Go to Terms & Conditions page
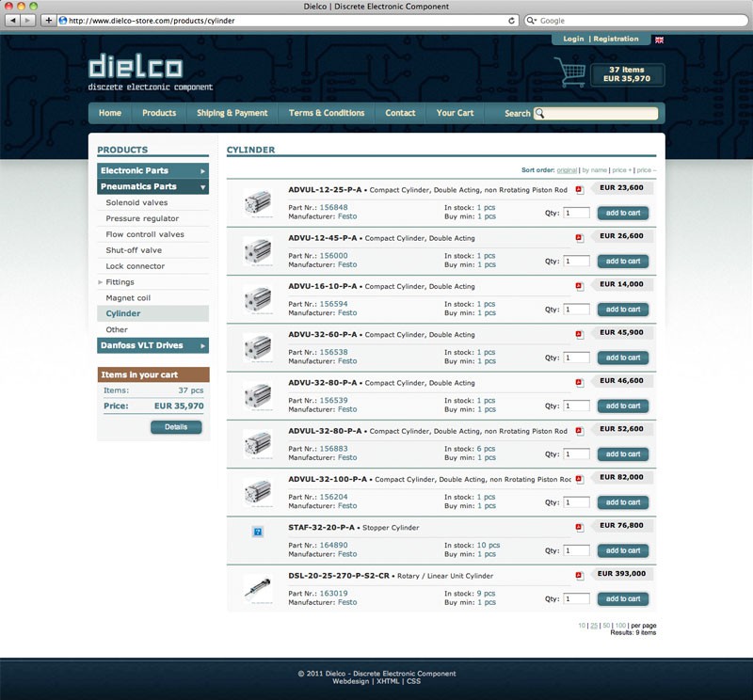The height and width of the screenshot is (700, 753). coord(327,113)
